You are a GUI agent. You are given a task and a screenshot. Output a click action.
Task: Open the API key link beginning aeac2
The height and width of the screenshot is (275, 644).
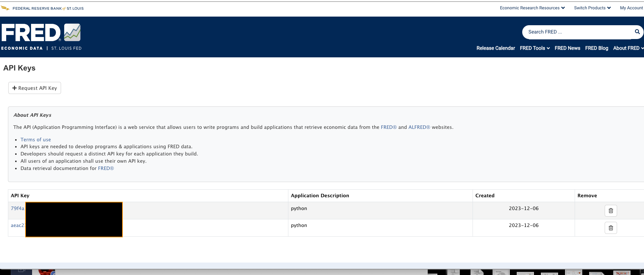click(18, 225)
